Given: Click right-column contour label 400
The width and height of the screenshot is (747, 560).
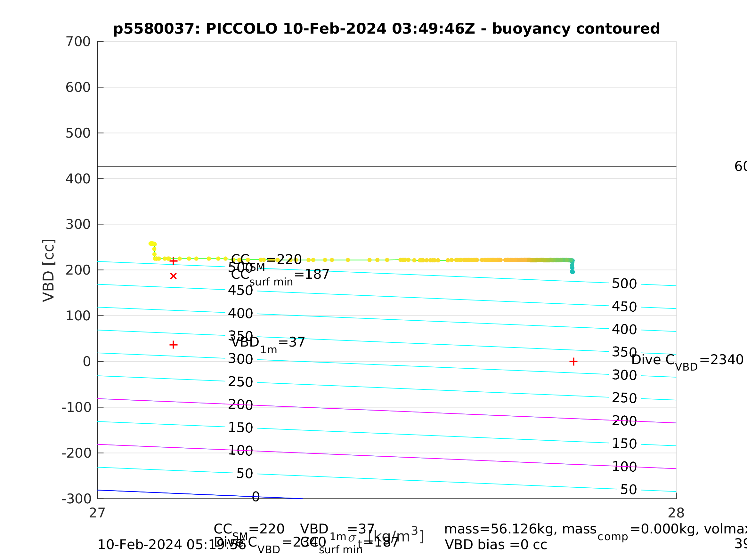Looking at the screenshot, I should (x=624, y=330).
